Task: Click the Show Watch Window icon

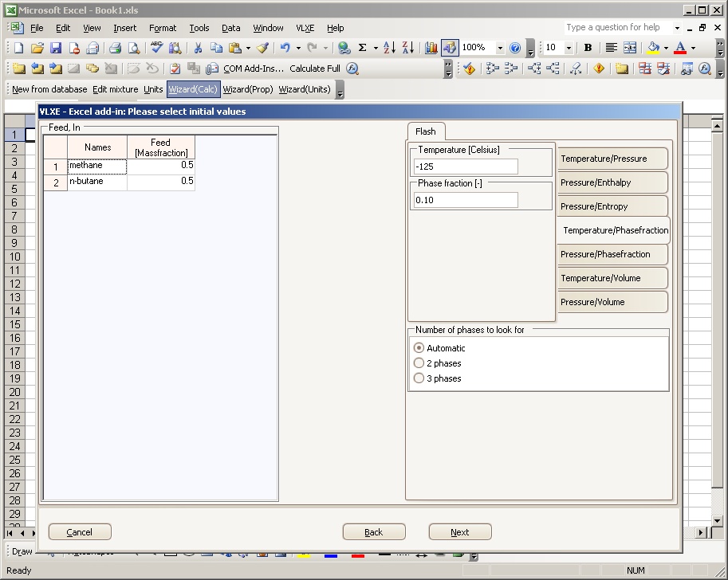Action: click(x=687, y=69)
